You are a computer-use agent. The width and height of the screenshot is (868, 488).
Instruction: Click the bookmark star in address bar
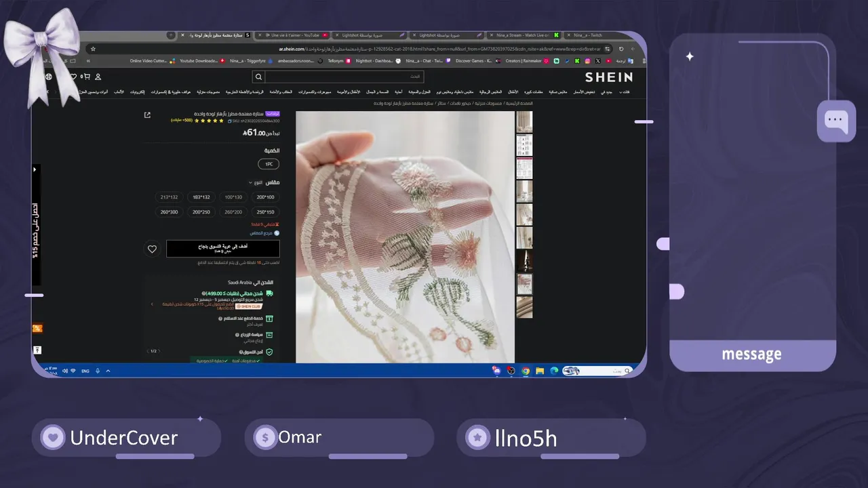[x=93, y=49]
